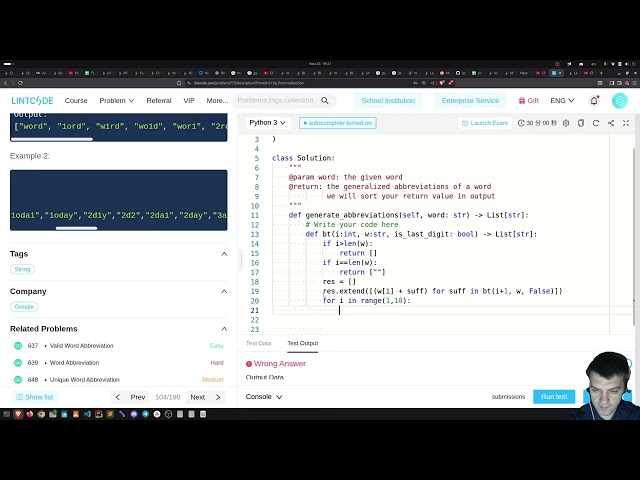Click the browser address bar URL

(x=249, y=83)
